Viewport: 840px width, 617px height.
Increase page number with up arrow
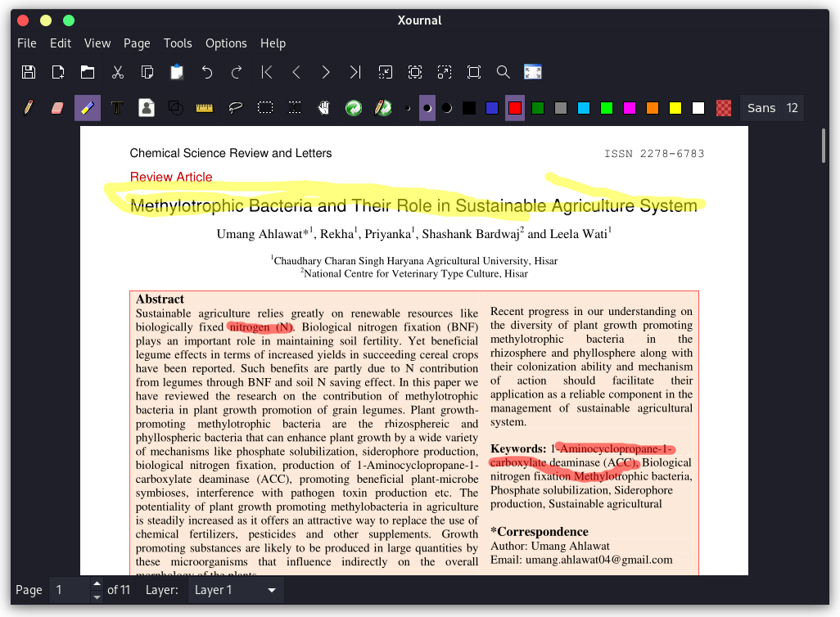97,583
